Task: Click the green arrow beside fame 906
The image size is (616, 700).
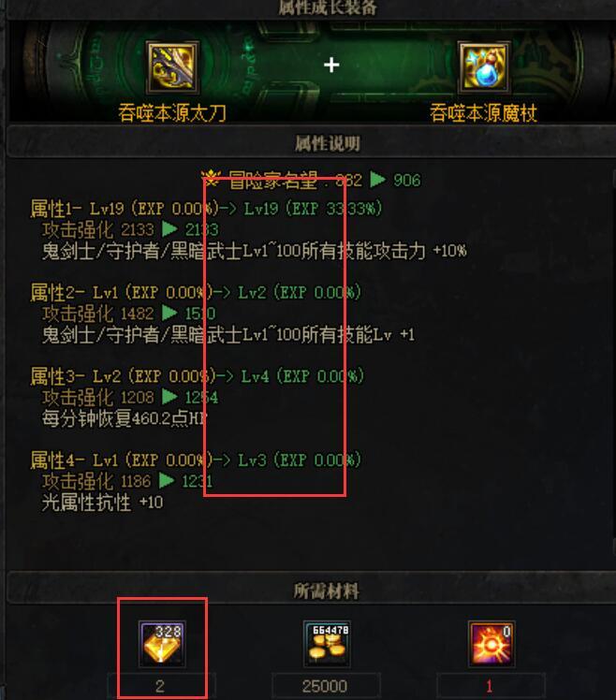Action: (x=378, y=180)
